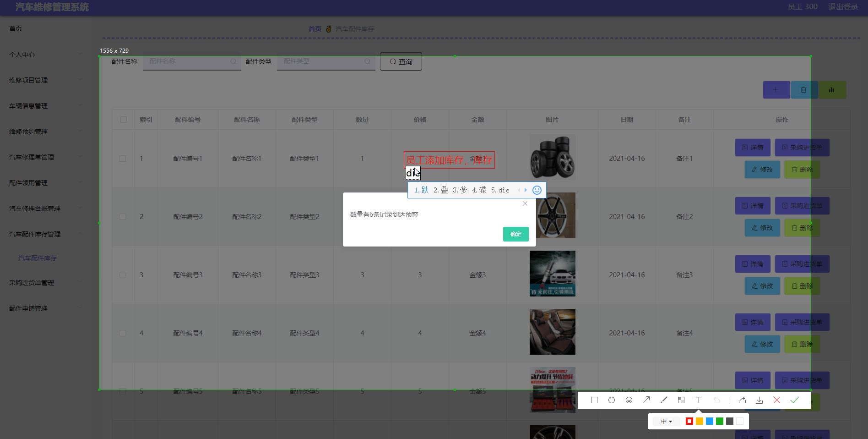Image resolution: width=868 pixels, height=439 pixels.
Task: Save the screenshot with the download icon
Action: tap(759, 400)
